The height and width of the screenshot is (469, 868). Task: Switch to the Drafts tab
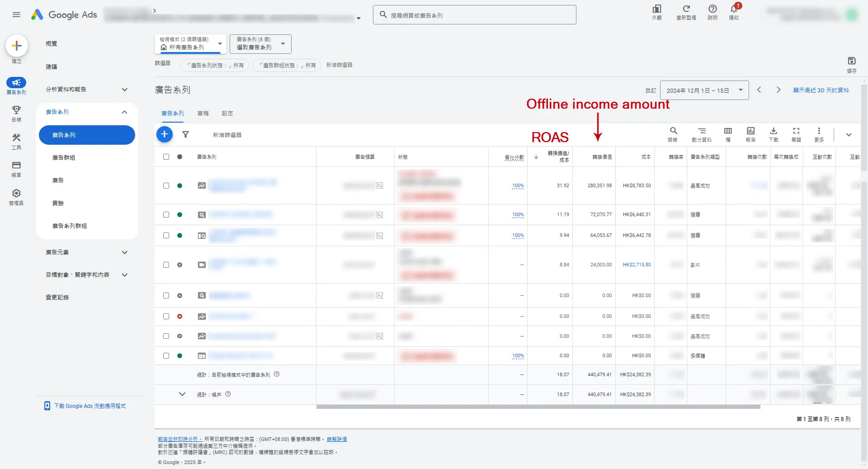pos(203,114)
